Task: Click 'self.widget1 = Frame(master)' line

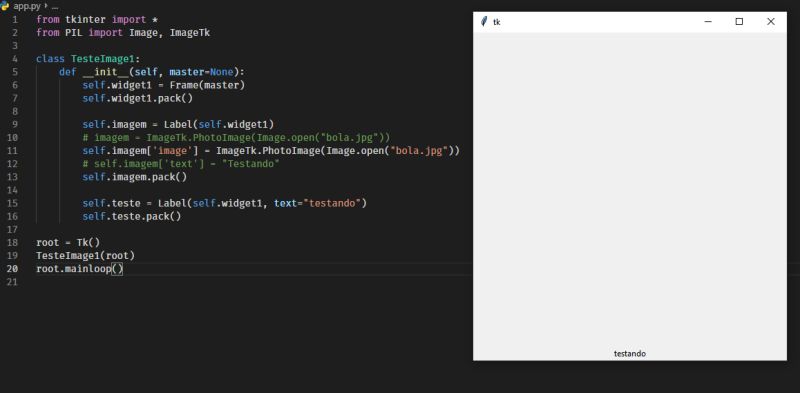Action: pos(164,85)
